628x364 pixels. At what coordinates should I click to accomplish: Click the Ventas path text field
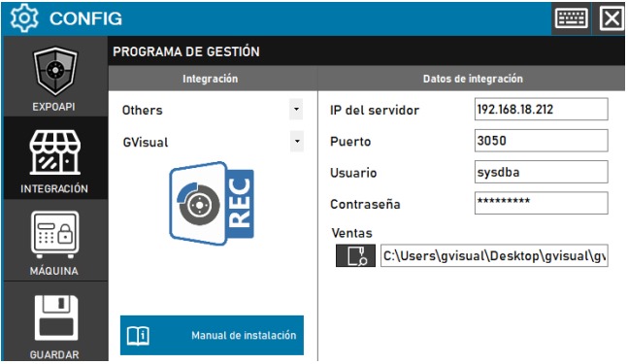pos(494,255)
